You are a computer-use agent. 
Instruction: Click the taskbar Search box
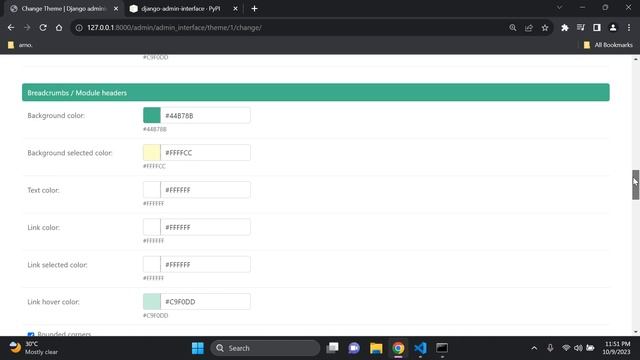265,348
